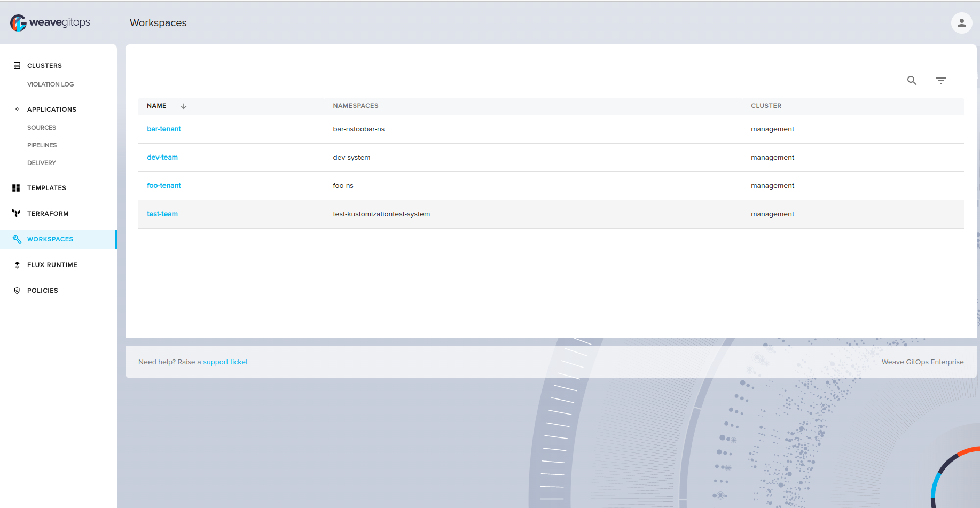This screenshot has height=508, width=980.
Task: Click the Weave GitOps Enterprise footer text
Action: pyautogui.click(x=922, y=362)
